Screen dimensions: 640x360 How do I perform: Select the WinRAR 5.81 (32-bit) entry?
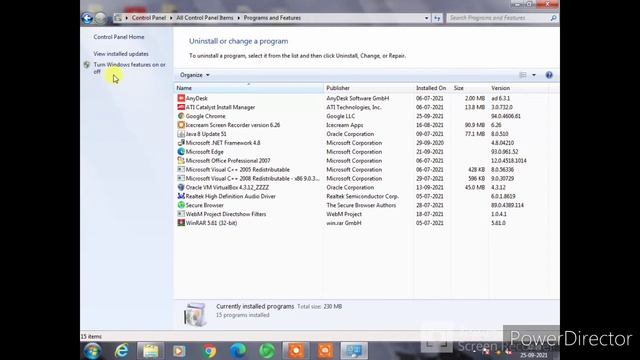[x=362, y=223]
